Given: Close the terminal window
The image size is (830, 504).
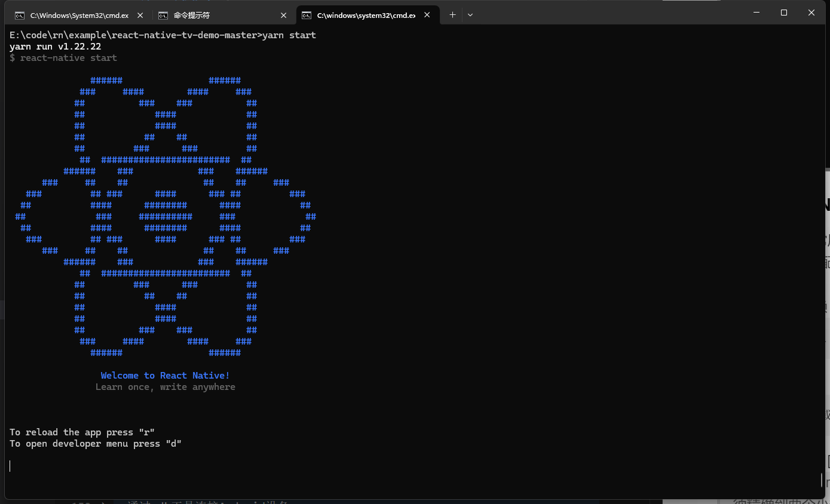Looking at the screenshot, I should (x=811, y=13).
